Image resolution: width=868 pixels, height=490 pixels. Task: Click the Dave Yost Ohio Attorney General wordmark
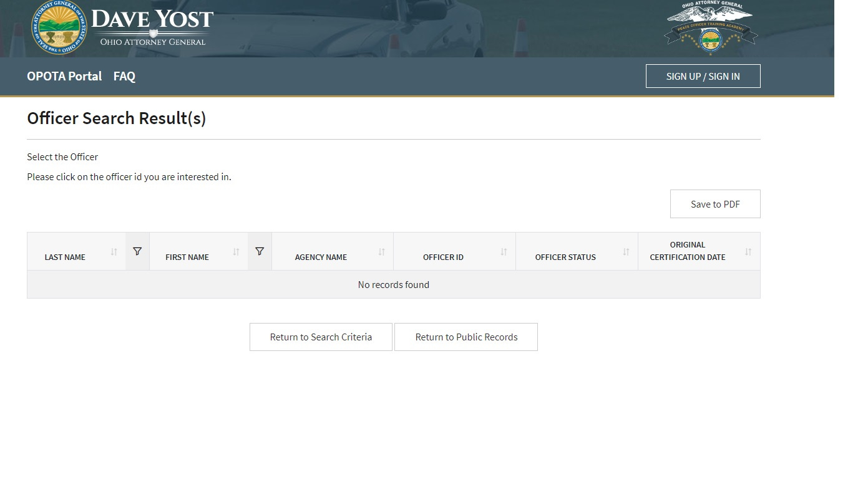coord(152,27)
